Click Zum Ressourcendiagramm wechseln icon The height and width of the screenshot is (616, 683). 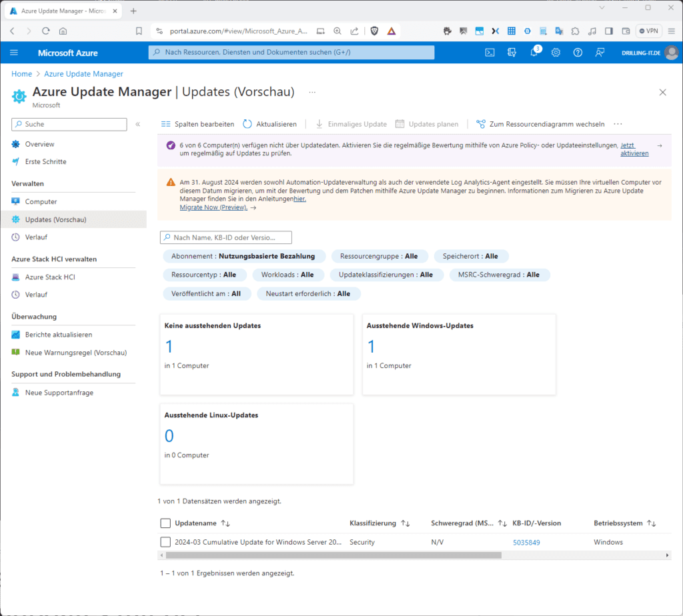[x=480, y=124]
